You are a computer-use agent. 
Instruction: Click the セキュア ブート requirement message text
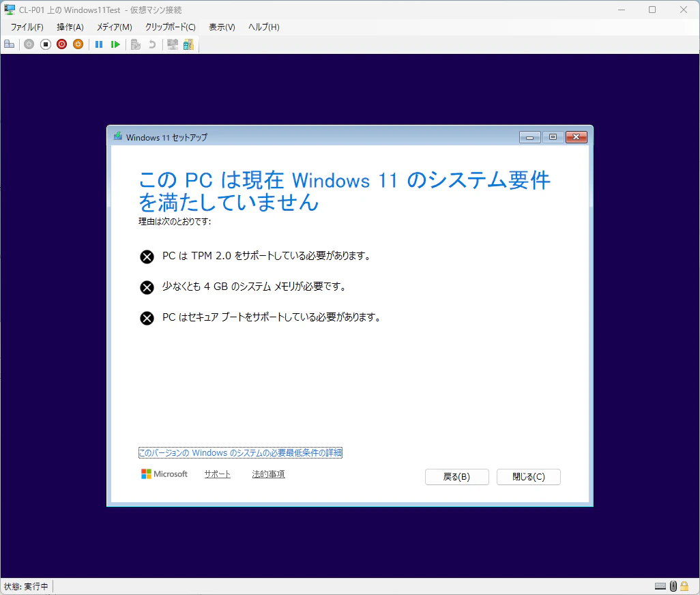[272, 317]
